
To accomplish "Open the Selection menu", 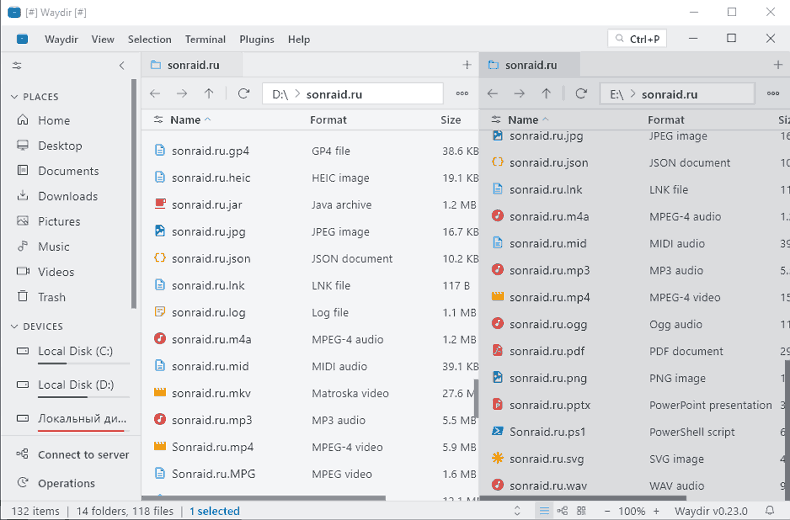I will point(150,39).
